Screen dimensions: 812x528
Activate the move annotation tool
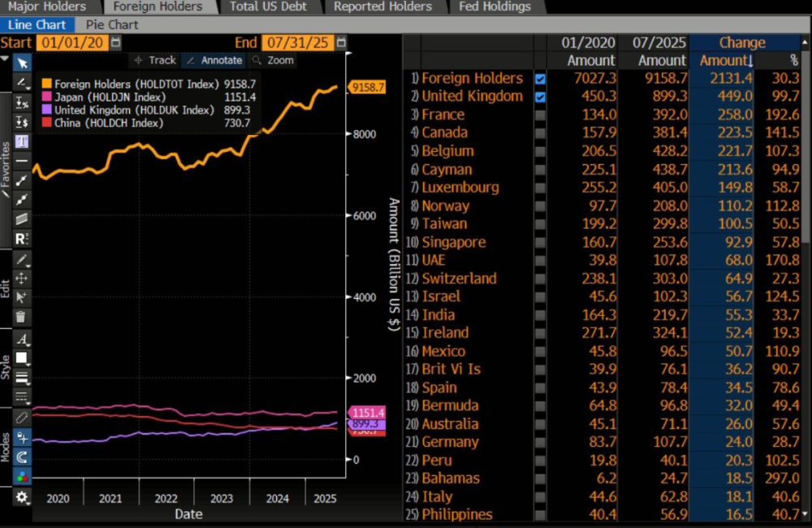(x=22, y=279)
